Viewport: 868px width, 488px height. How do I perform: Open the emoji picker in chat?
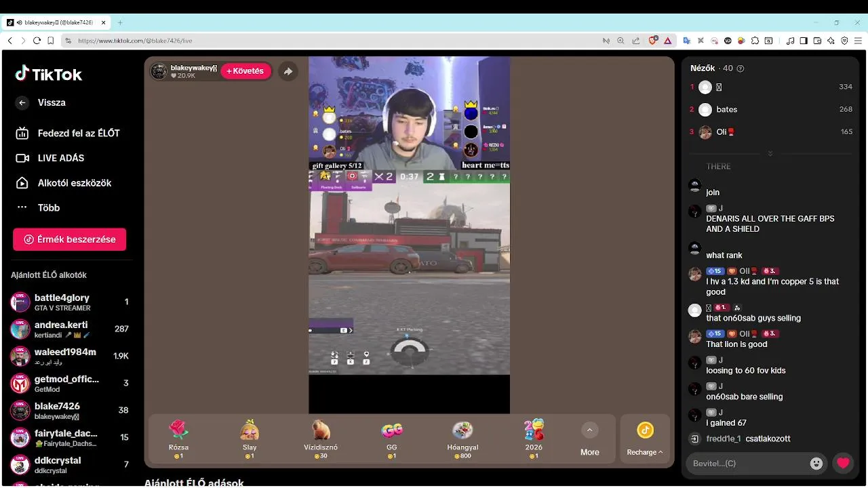coord(816,464)
